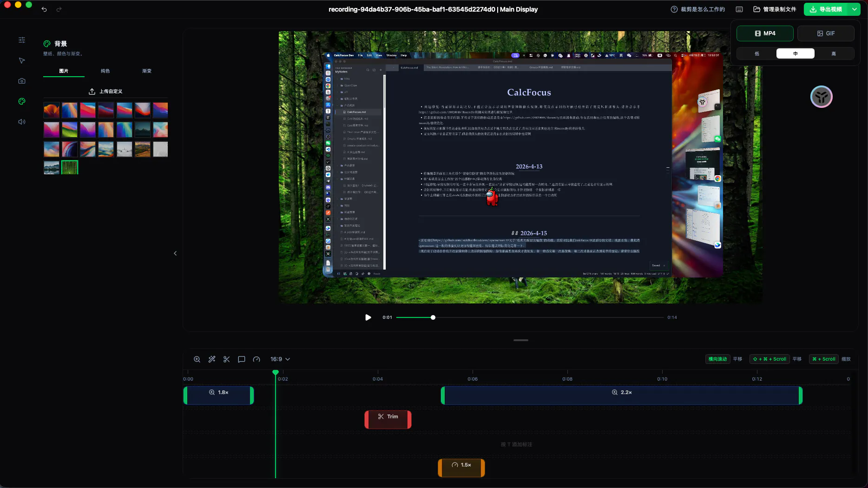Screen dimensions: 868x488
Task: Click the playback track near 0:14 end
Action: click(x=662, y=317)
